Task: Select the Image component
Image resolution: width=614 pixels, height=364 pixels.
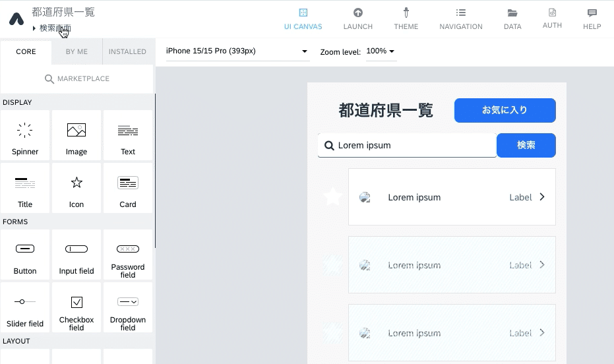Action: point(77,135)
